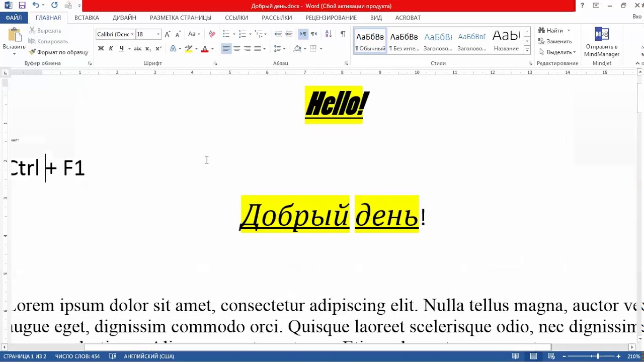This screenshot has width=644, height=362.
Task: Open the ФАЙЛ tab
Action: tap(14, 18)
